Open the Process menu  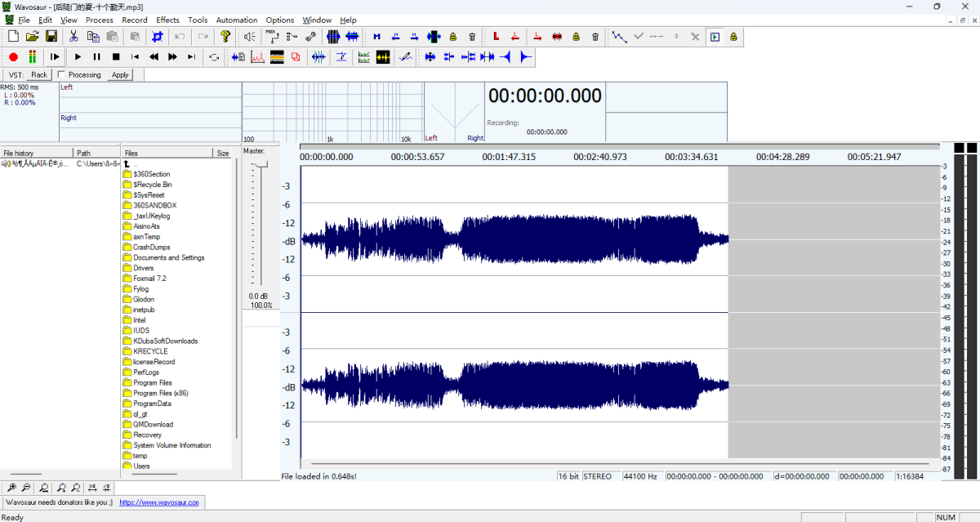(x=100, y=20)
